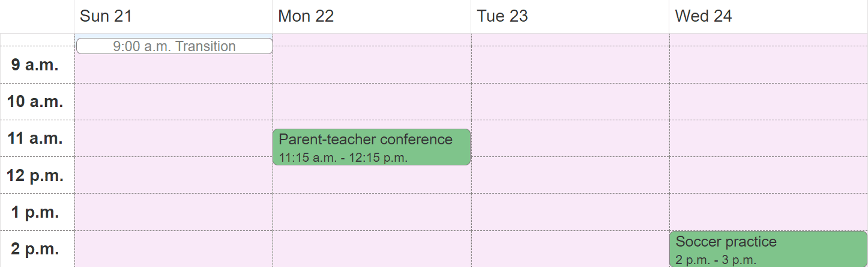Screen dimensions: 868x267
Task: Select the Tue 23 day header
Action: [502, 16]
